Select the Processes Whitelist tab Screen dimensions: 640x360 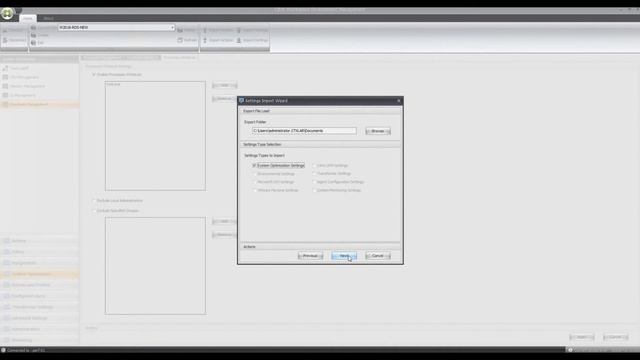180,58
